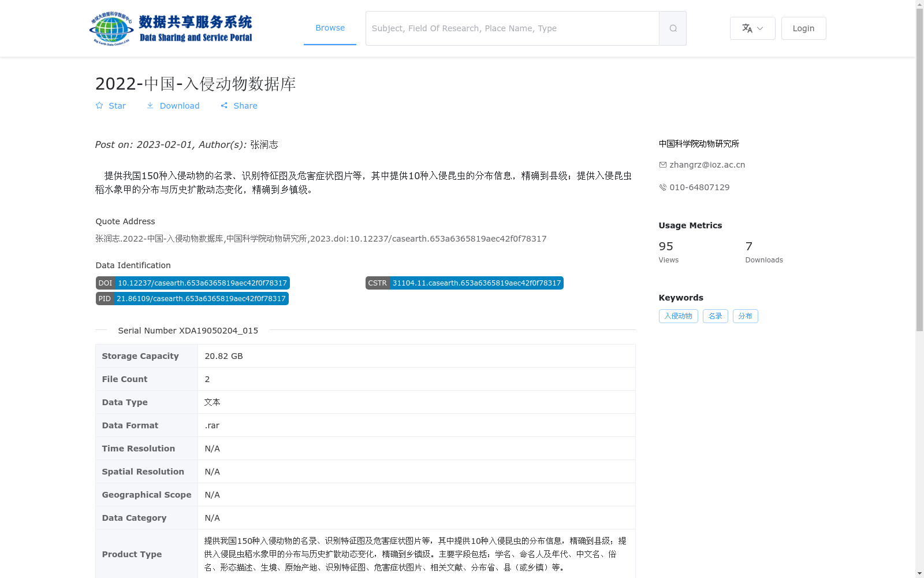Click the search magnifier icon

(x=672, y=28)
